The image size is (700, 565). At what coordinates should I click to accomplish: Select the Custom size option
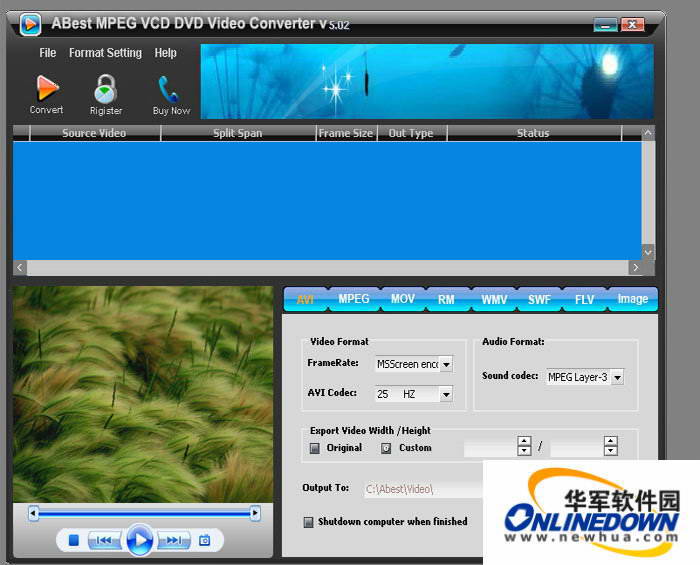[386, 448]
